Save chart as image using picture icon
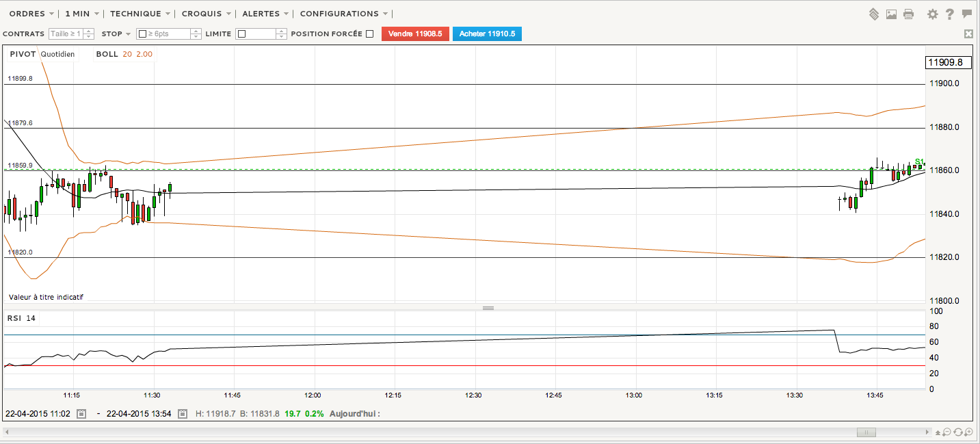The width and height of the screenshot is (980, 444). pos(891,14)
